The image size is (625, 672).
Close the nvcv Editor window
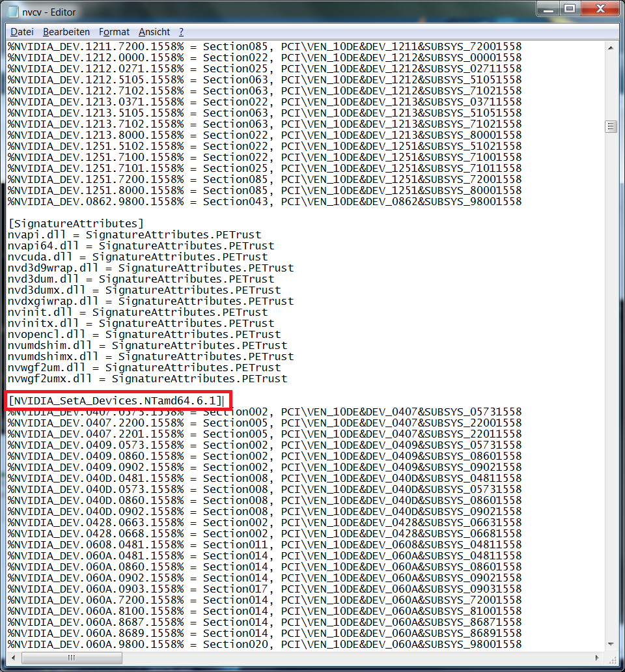click(x=600, y=9)
